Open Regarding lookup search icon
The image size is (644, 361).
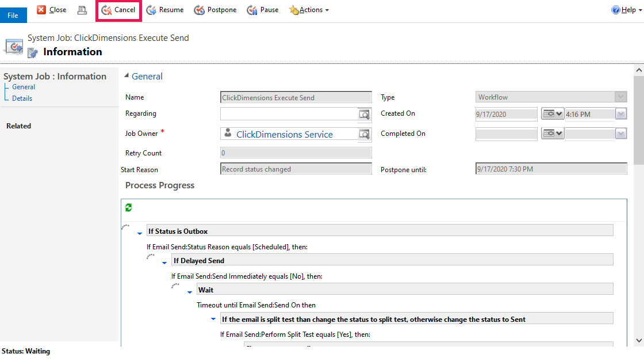[365, 115]
